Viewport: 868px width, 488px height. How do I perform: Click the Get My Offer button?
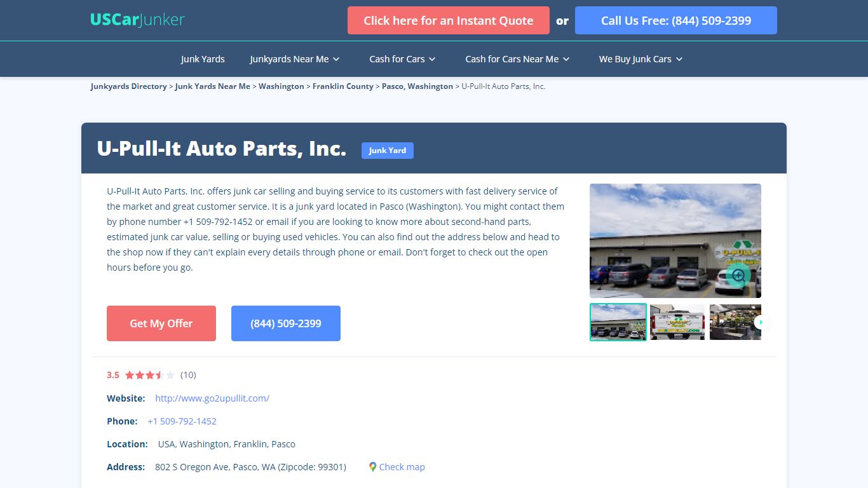[x=161, y=323]
